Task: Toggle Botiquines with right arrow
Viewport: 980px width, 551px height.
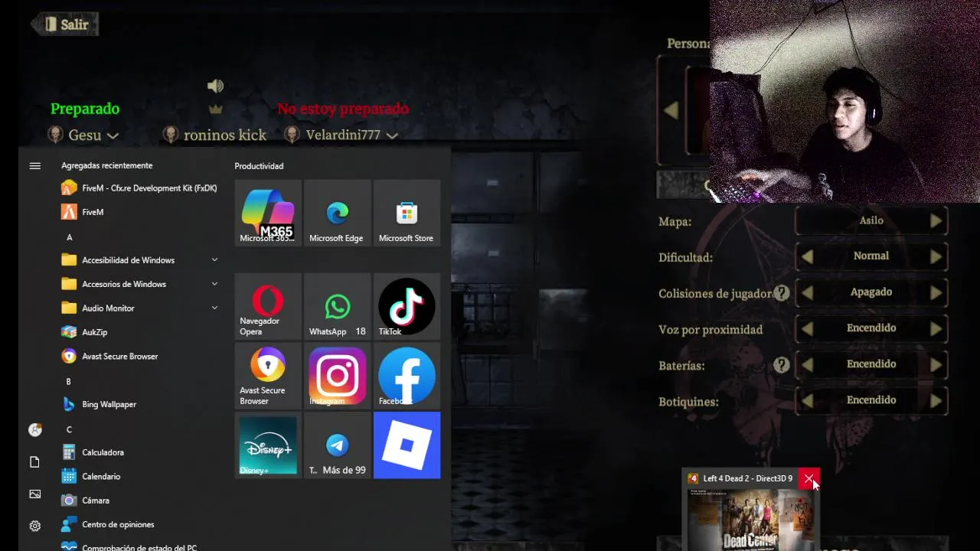Action: click(x=936, y=401)
